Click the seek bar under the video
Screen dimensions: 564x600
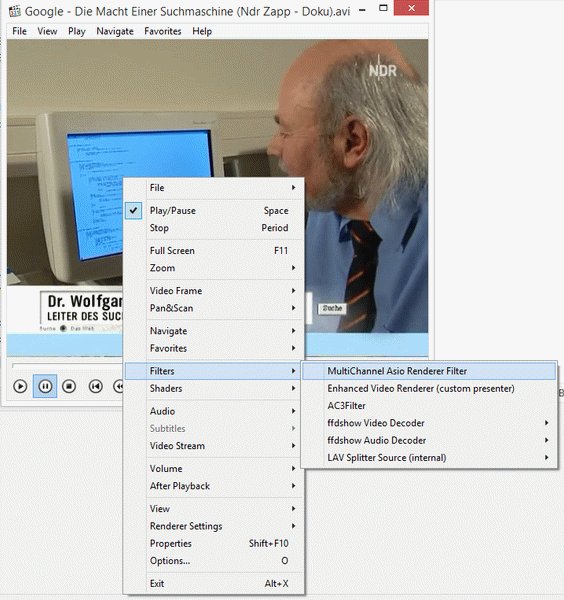[68, 365]
